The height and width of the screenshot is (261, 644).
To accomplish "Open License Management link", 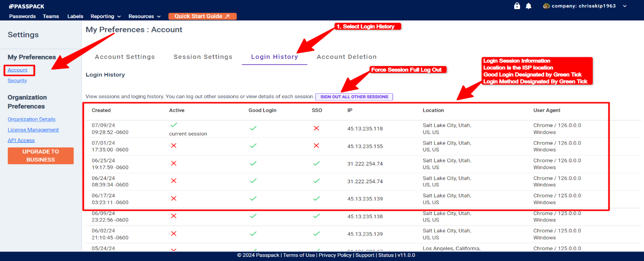I will coord(33,130).
